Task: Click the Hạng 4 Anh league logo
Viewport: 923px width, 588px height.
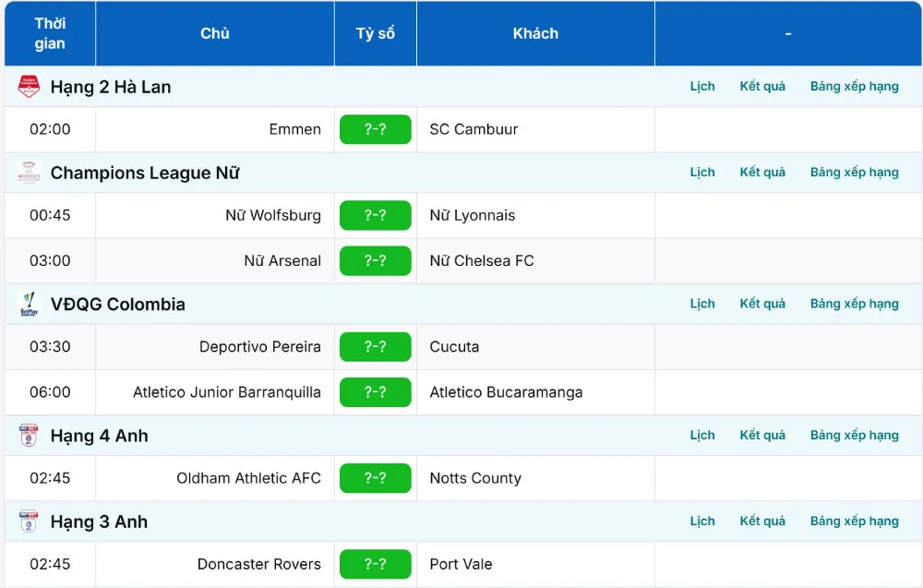Action: point(29,436)
